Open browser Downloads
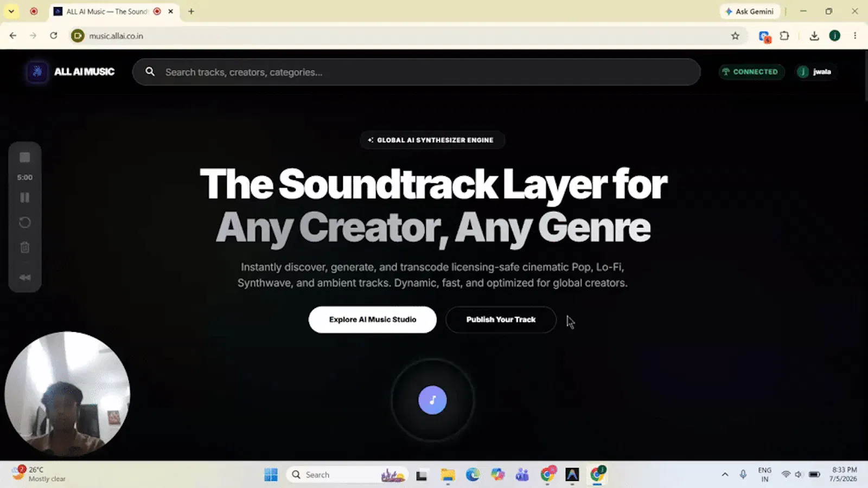Screen dimensions: 868x488 814,36
